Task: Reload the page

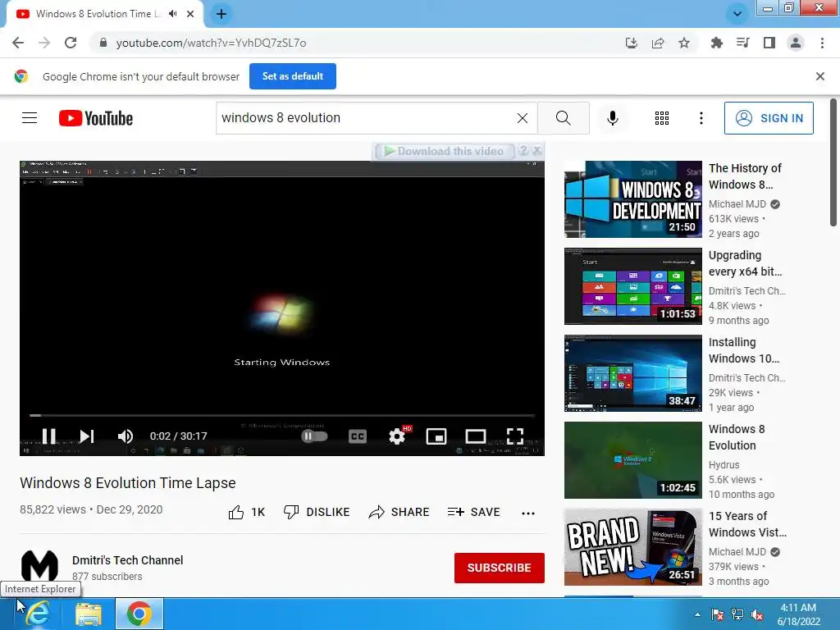Action: click(x=71, y=43)
